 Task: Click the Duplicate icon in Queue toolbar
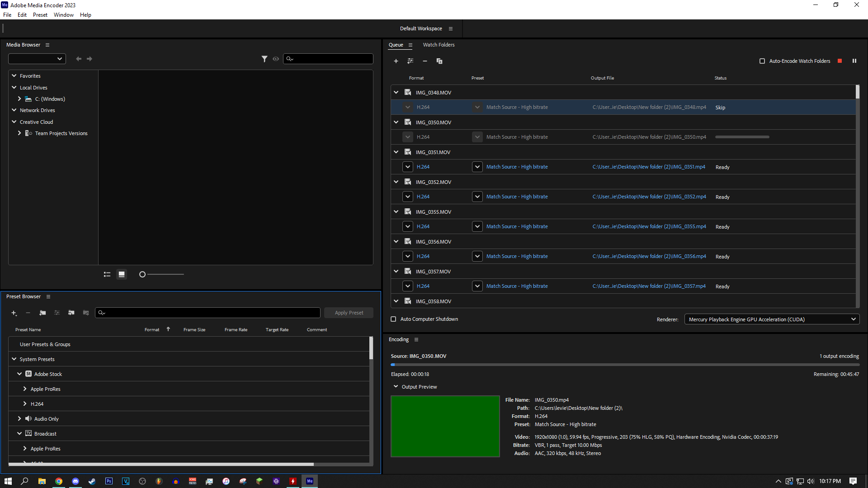439,61
